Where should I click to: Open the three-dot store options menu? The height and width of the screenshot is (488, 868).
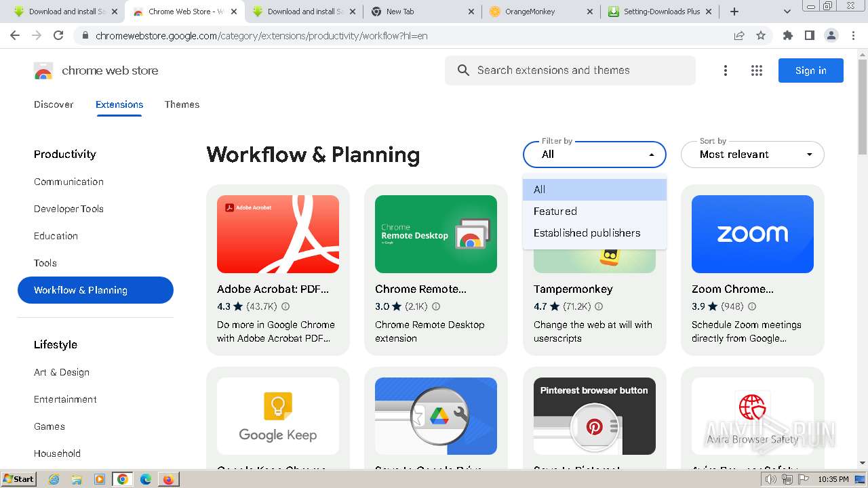tap(726, 70)
